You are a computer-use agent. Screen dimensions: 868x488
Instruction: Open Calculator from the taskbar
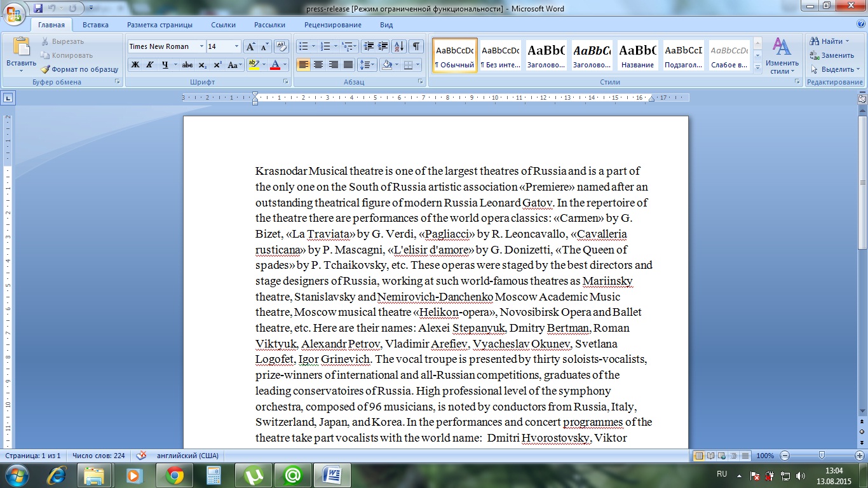coord(214,475)
